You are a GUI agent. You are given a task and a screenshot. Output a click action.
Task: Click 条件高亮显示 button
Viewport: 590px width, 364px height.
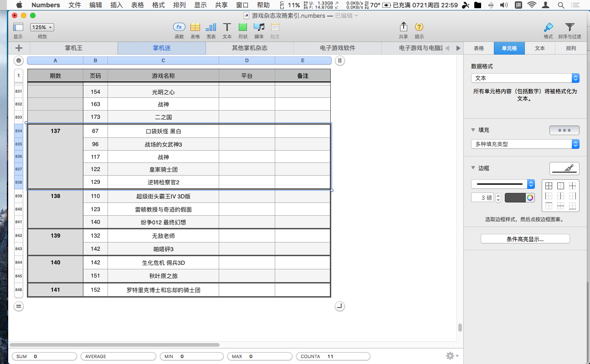coord(525,239)
